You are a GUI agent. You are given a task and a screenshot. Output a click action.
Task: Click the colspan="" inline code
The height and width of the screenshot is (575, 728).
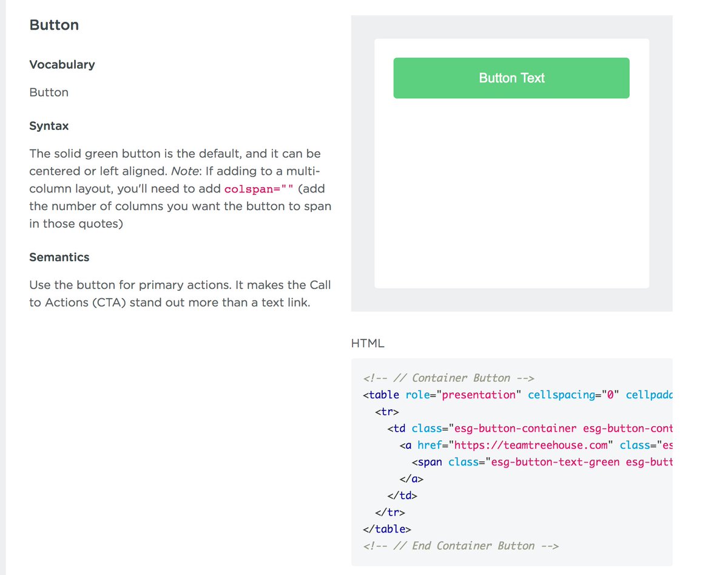click(258, 189)
